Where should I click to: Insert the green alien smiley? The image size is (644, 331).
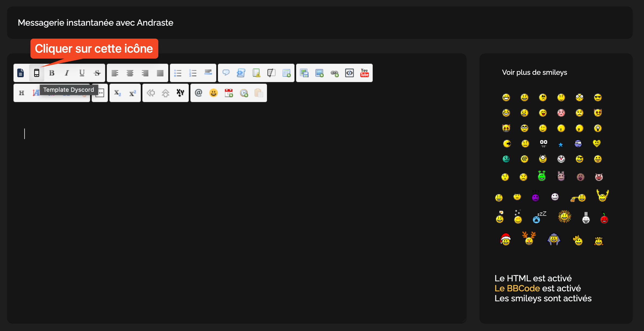tap(542, 176)
